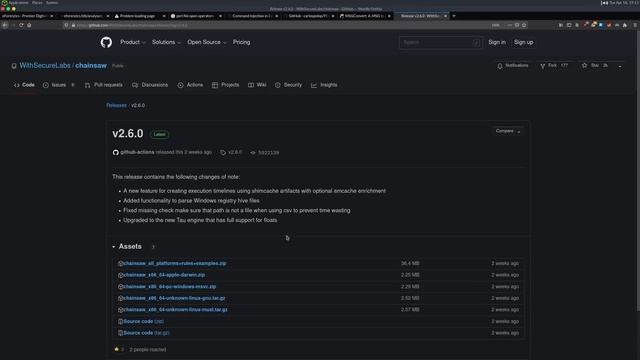Image resolution: width=640 pixels, height=360 pixels.
Task: Click the file icon beside Source code (zip)
Action: [120, 322]
